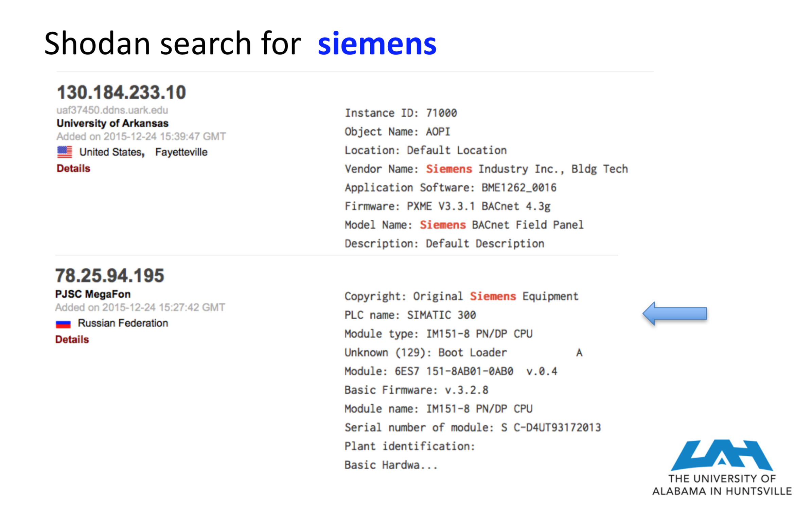Click the Russian Federation flag icon

(63, 324)
